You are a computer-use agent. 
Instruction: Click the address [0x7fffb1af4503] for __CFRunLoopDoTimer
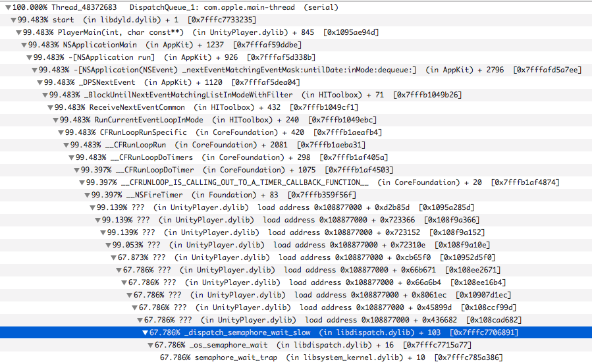point(359,170)
